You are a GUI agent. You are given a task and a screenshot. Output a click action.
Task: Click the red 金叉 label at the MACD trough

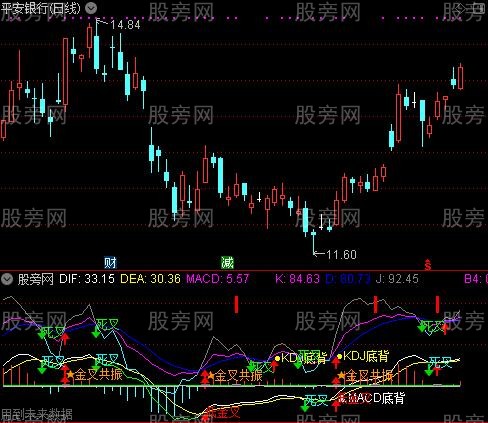[x=224, y=413]
